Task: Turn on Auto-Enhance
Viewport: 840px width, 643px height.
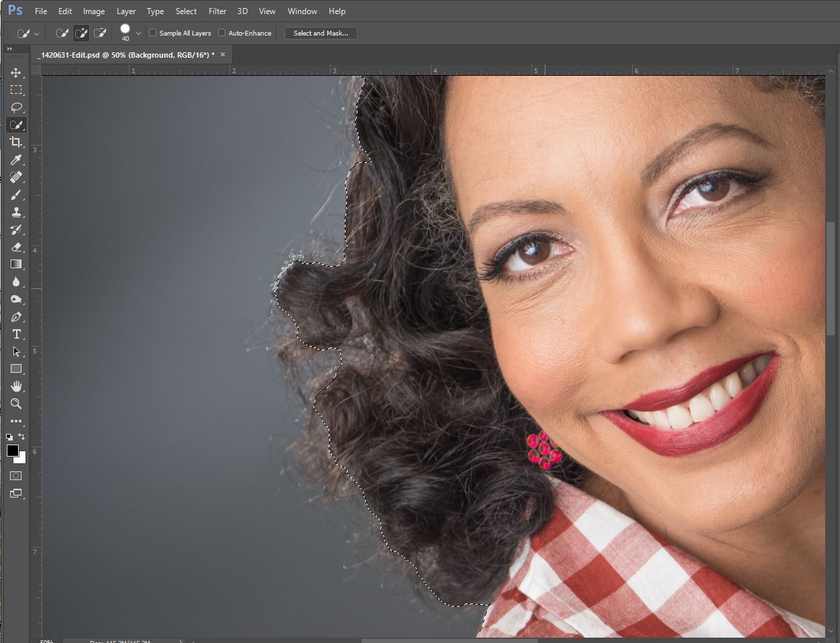Action: (x=221, y=32)
